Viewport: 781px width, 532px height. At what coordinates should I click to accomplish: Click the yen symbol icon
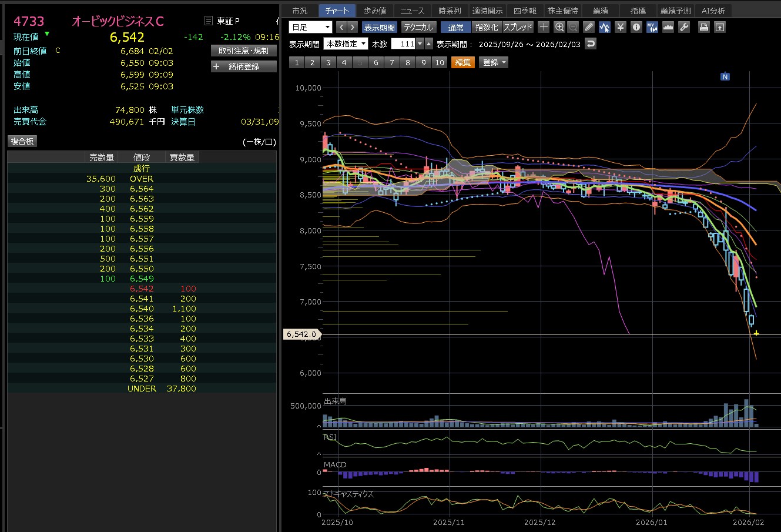tap(620, 27)
